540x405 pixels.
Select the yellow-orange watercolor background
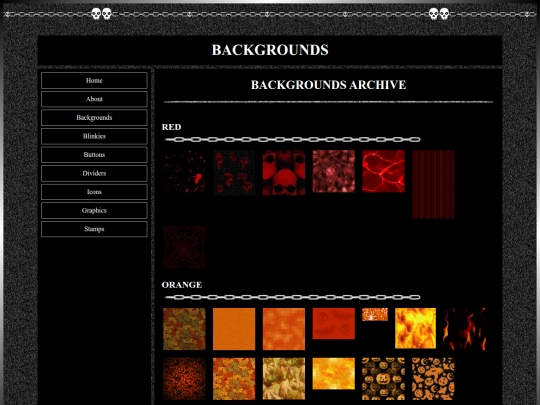point(333,374)
